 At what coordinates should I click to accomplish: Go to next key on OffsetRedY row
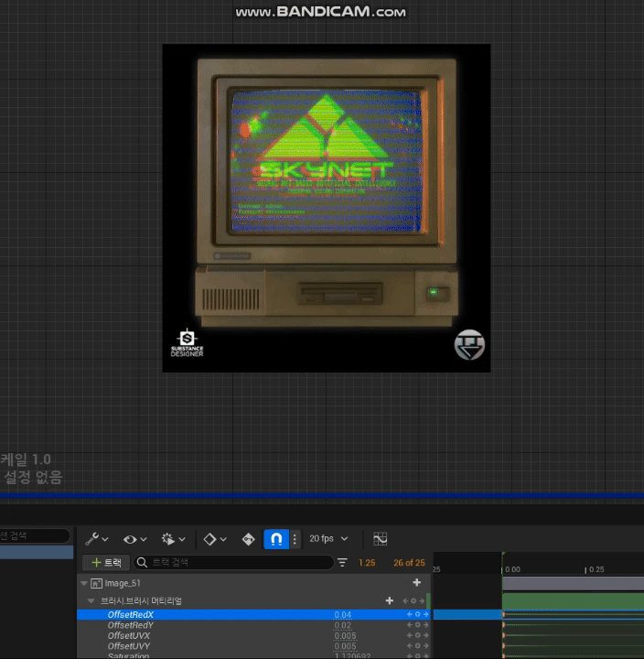425,625
